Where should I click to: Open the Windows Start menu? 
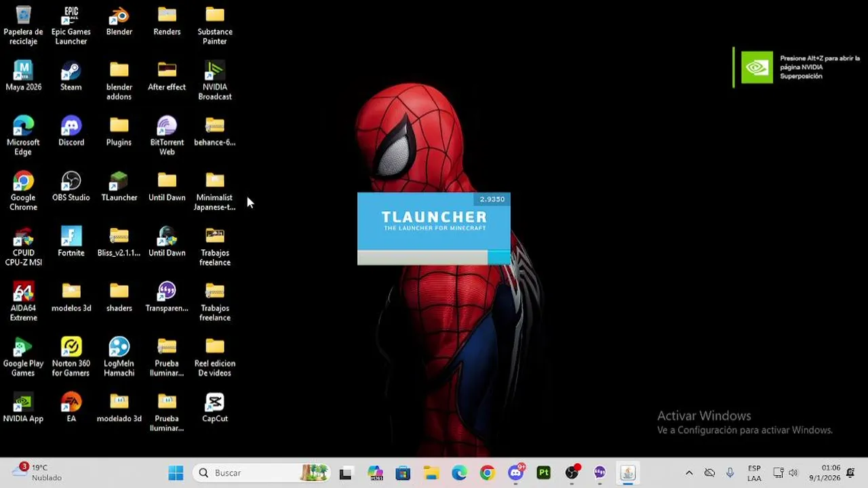pyautogui.click(x=176, y=473)
